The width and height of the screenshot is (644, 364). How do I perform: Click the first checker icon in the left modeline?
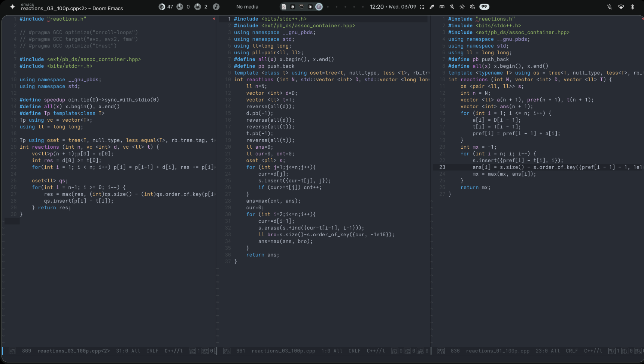pyautogui.click(x=192, y=351)
